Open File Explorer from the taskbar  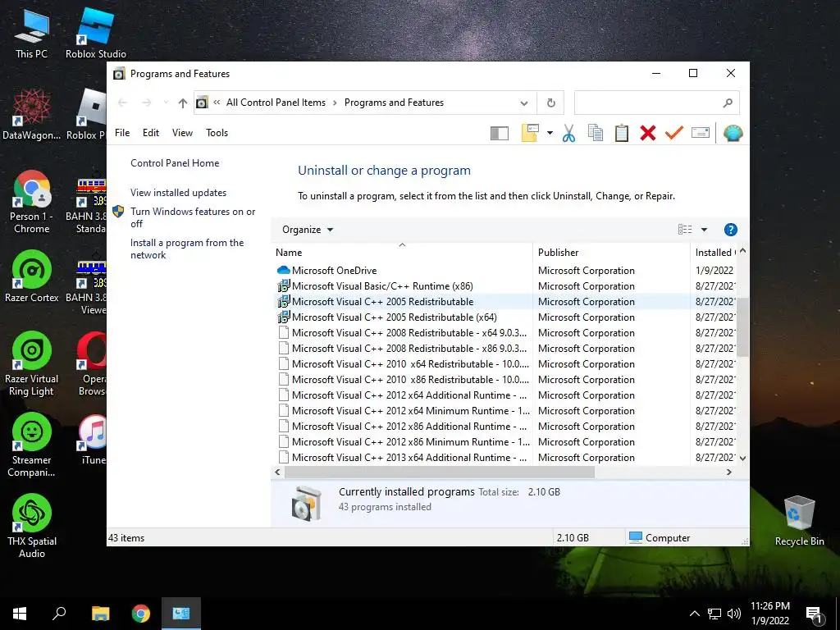tap(100, 614)
